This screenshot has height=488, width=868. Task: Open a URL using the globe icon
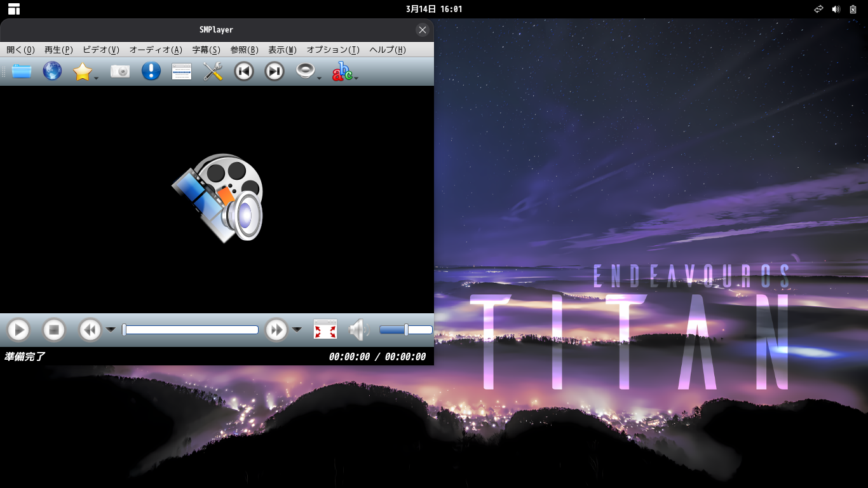tap(52, 71)
